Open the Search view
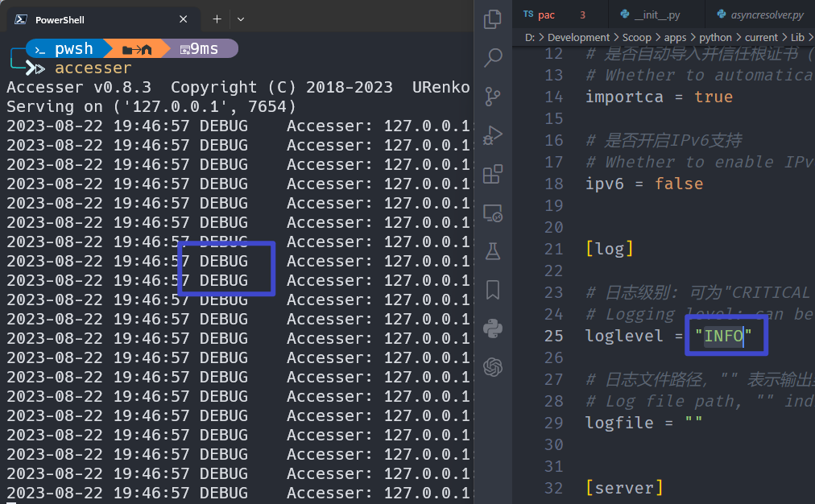Image resolution: width=815 pixels, height=504 pixels. click(492, 57)
